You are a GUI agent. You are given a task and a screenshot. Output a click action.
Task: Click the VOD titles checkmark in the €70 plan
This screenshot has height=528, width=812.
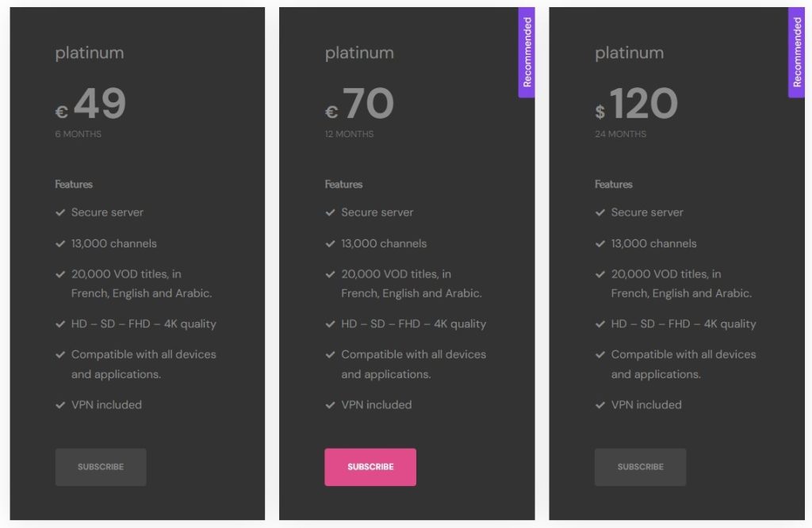coord(330,274)
